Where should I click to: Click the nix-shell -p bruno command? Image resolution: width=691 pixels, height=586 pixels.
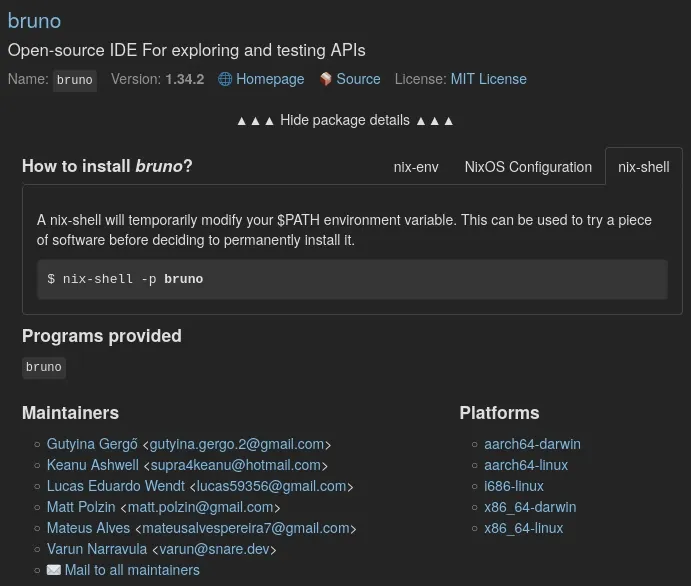353,279
